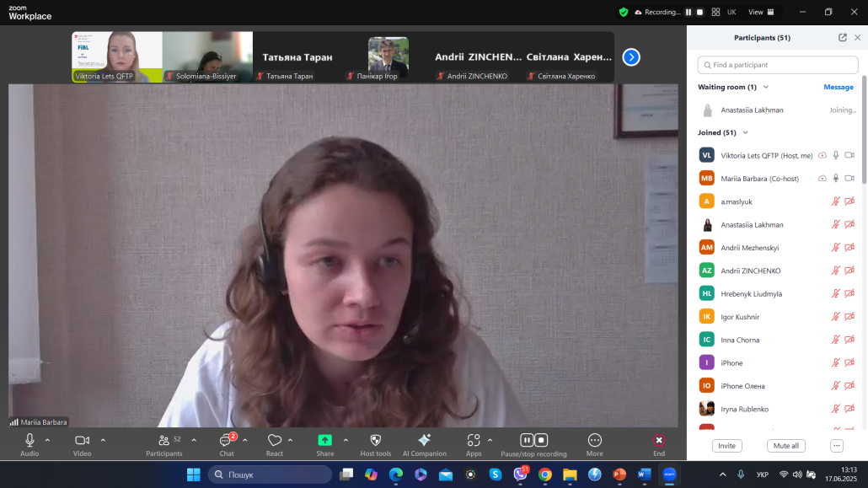This screenshot has width=868, height=488.
Task: Click the green encryption shield icon
Action: pyautogui.click(x=624, y=13)
